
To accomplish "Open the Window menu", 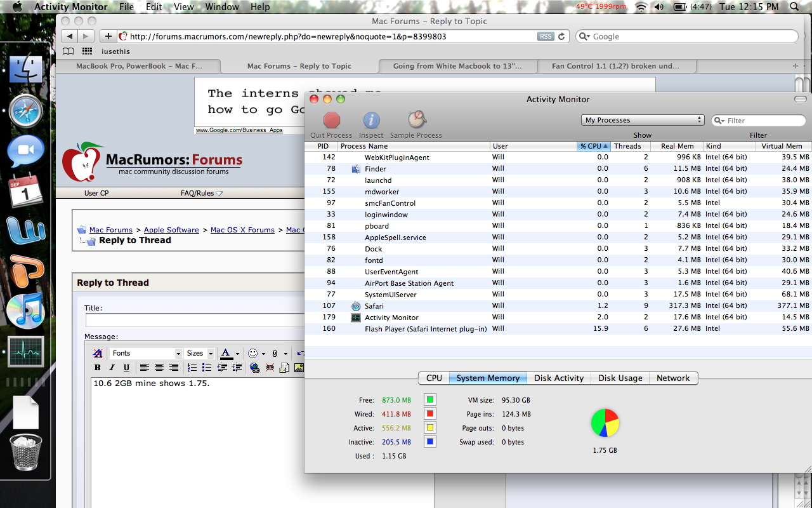I will 222,7.
